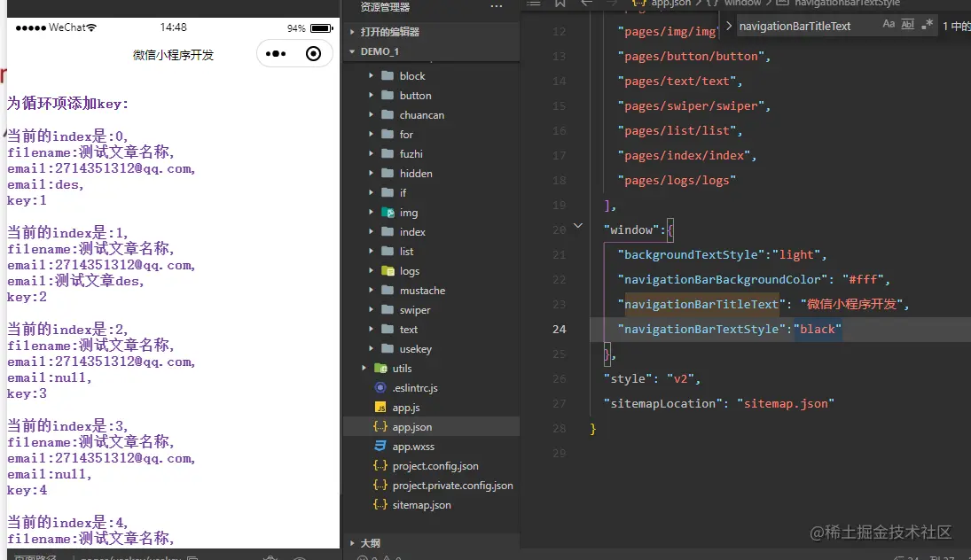Screen dimensions: 971x560
Task: Click the "v2" style value
Action: click(x=680, y=378)
